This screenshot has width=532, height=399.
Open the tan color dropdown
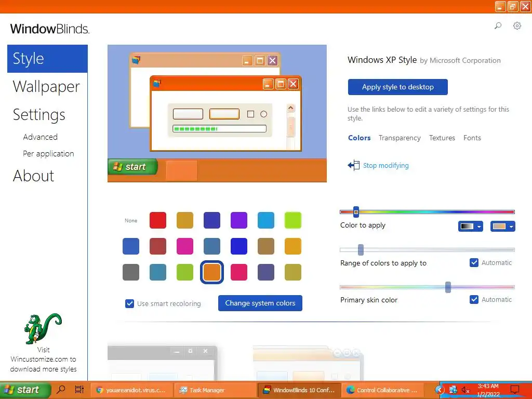pyautogui.click(x=502, y=227)
